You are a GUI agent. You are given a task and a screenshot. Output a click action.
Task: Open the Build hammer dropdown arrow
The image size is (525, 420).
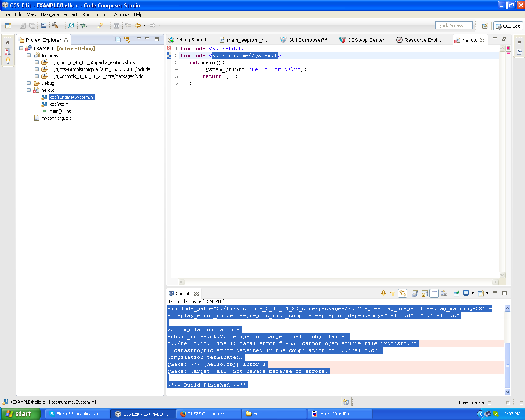[x=62, y=25]
